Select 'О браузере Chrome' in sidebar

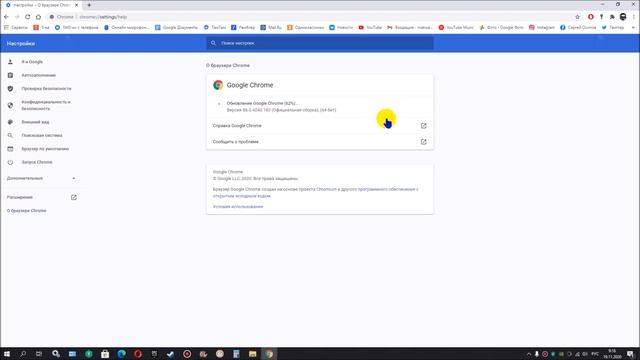point(27,211)
